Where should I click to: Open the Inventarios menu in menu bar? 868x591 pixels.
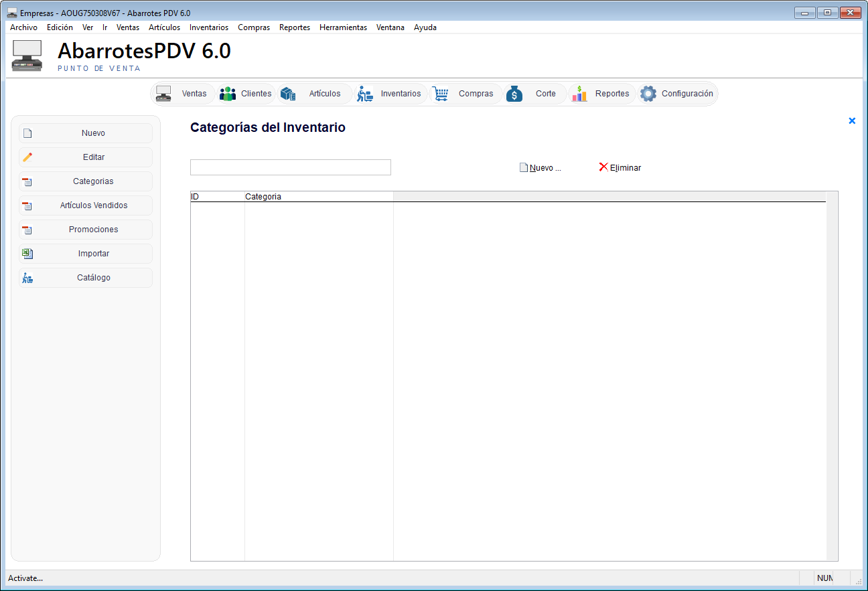(209, 27)
